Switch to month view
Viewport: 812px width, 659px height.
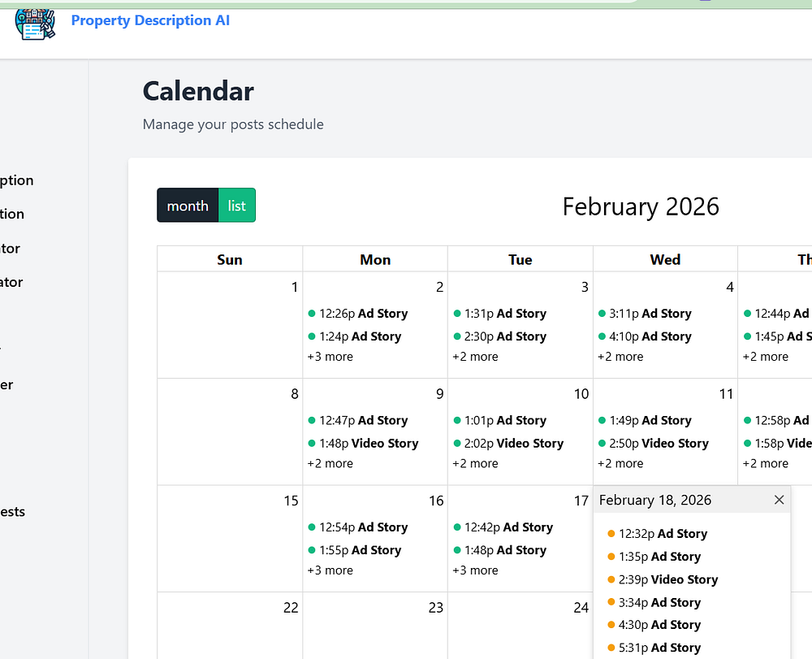tap(188, 205)
